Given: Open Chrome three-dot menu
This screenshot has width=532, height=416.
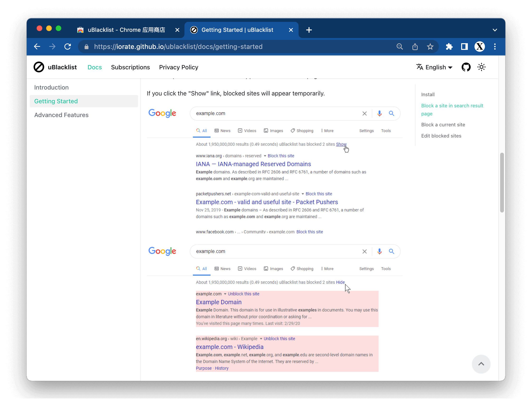Looking at the screenshot, I should (494, 47).
